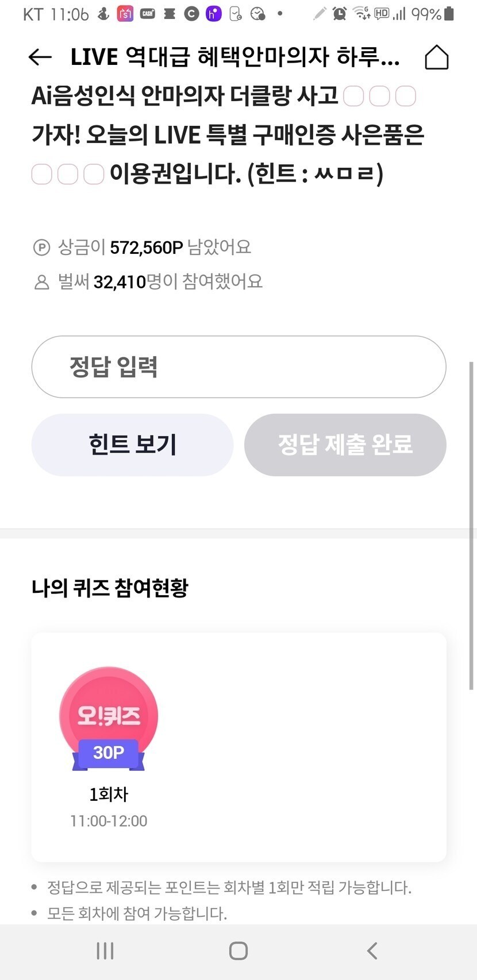Tap the CASH notification icon

coord(148,14)
